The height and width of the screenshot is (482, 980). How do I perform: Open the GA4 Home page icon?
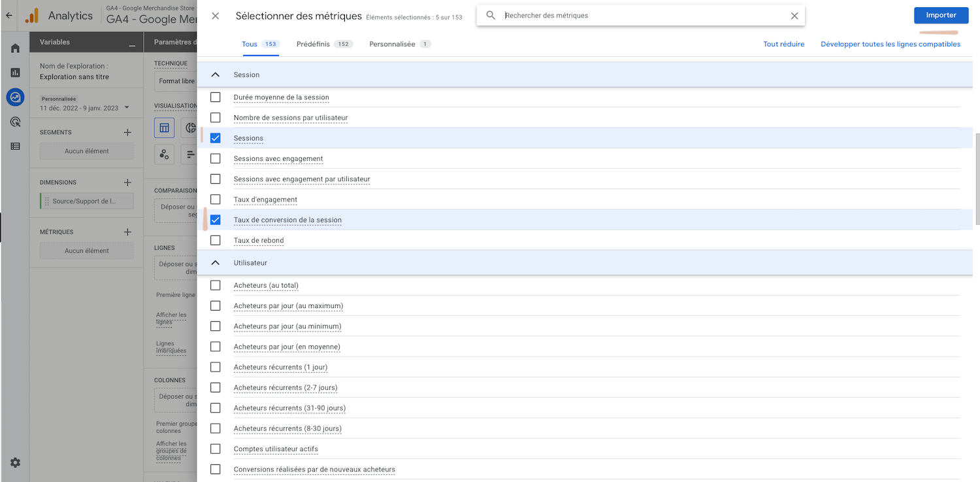[15, 46]
